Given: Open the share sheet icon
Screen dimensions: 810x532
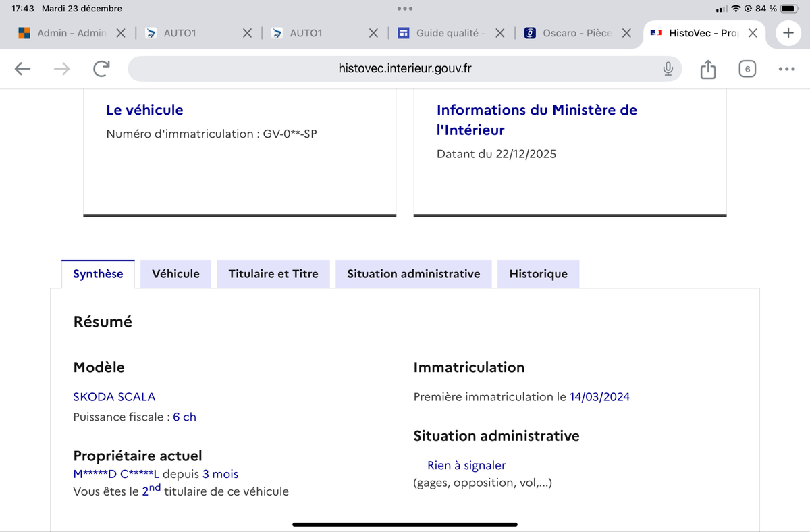Looking at the screenshot, I should pos(707,69).
